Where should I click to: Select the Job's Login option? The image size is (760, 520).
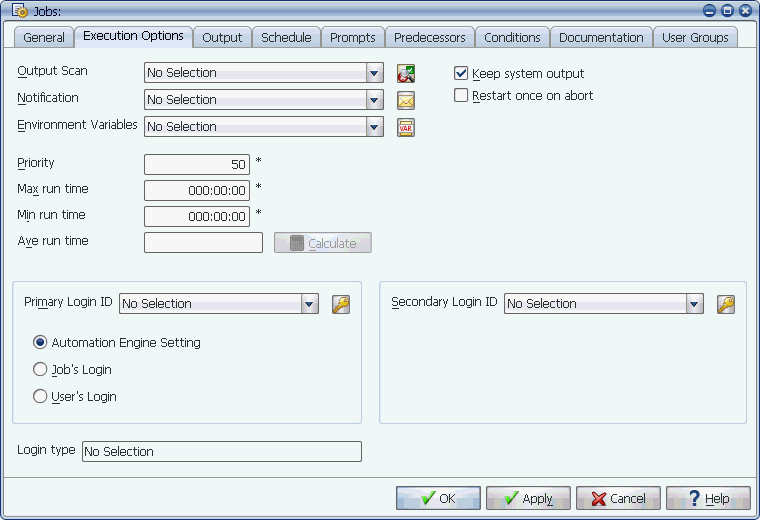(40, 369)
